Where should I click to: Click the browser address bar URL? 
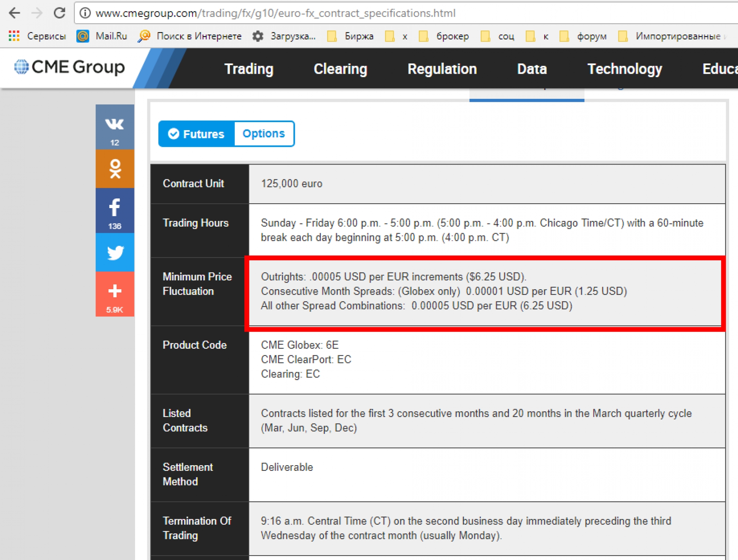coord(275,13)
